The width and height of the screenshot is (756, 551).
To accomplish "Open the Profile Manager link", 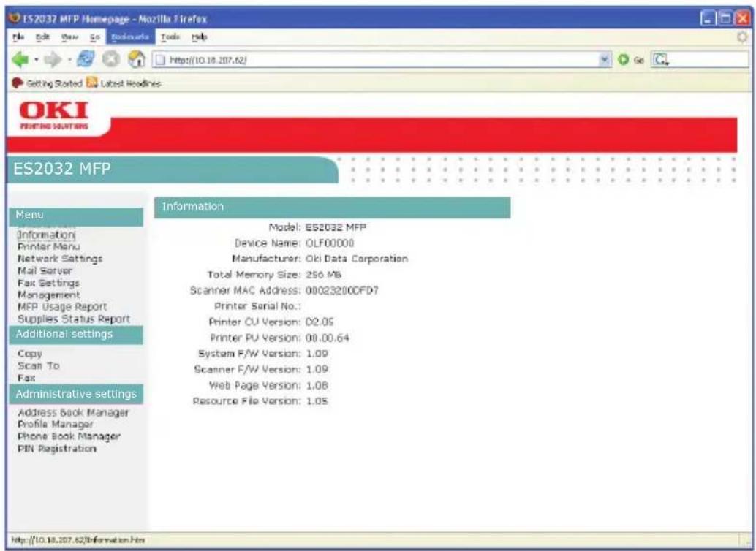I will tap(56, 425).
